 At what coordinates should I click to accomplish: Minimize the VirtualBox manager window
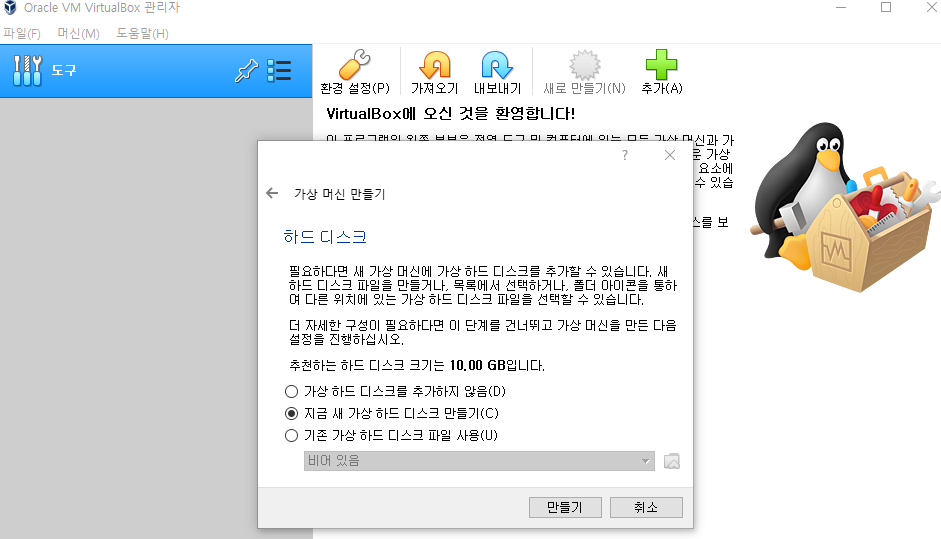(x=841, y=7)
